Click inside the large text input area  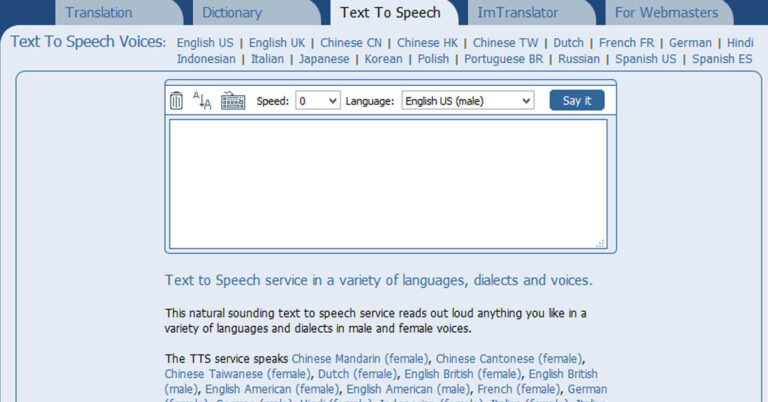click(x=388, y=184)
